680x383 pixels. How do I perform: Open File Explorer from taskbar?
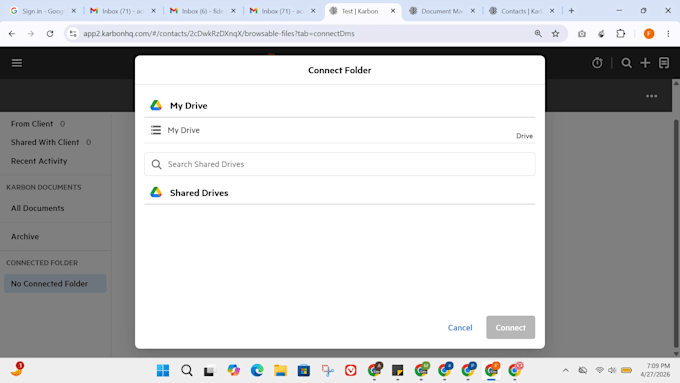tap(281, 370)
